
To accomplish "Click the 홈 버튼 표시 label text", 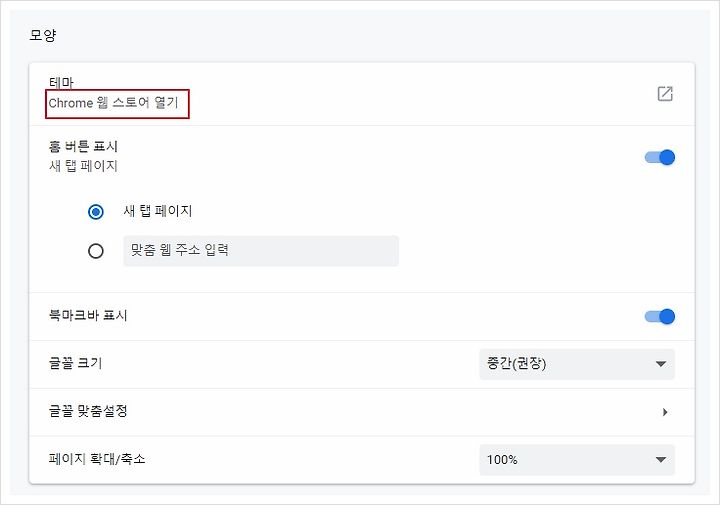I will 83,146.
